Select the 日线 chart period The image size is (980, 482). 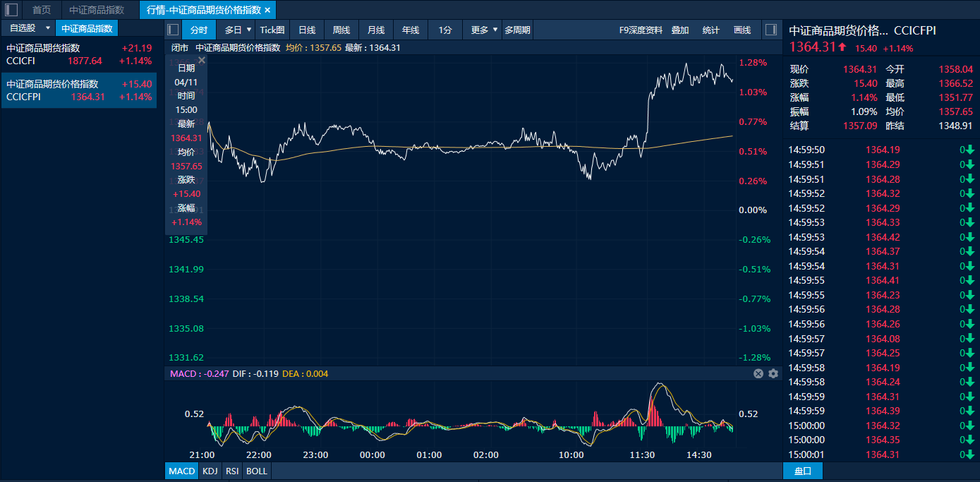pos(307,30)
